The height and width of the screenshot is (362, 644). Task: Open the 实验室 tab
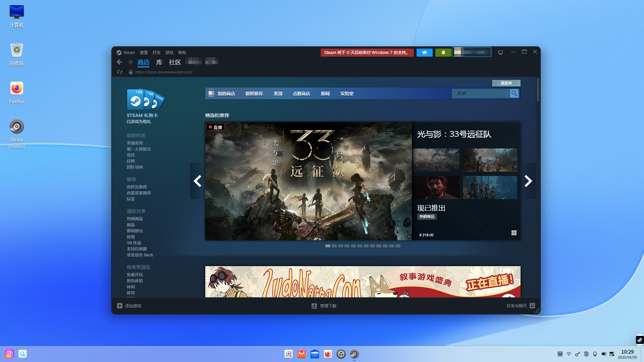click(x=347, y=94)
